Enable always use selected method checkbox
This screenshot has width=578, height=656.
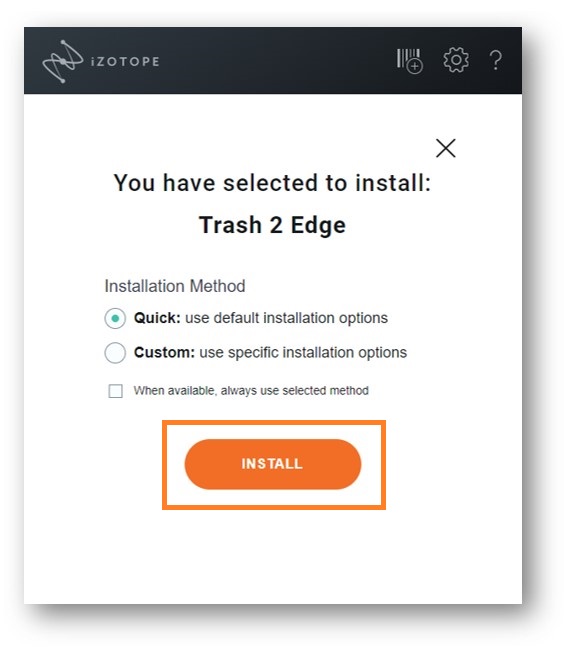pyautogui.click(x=115, y=391)
